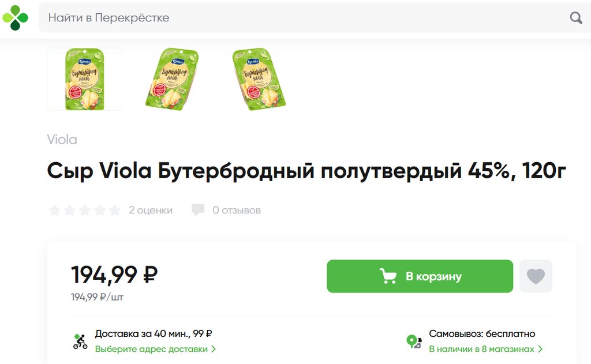Viewport: 591px width, 364px height.
Task: Open the "2 оценки" ratings link
Action: pos(150,210)
